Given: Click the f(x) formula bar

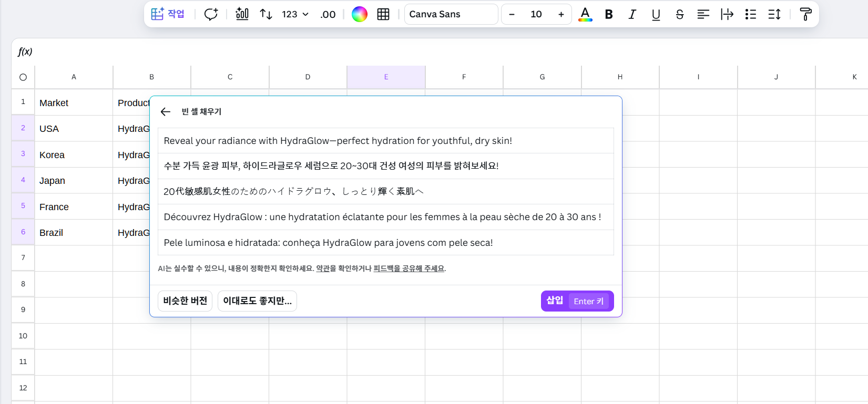Looking at the screenshot, I should coord(440,51).
